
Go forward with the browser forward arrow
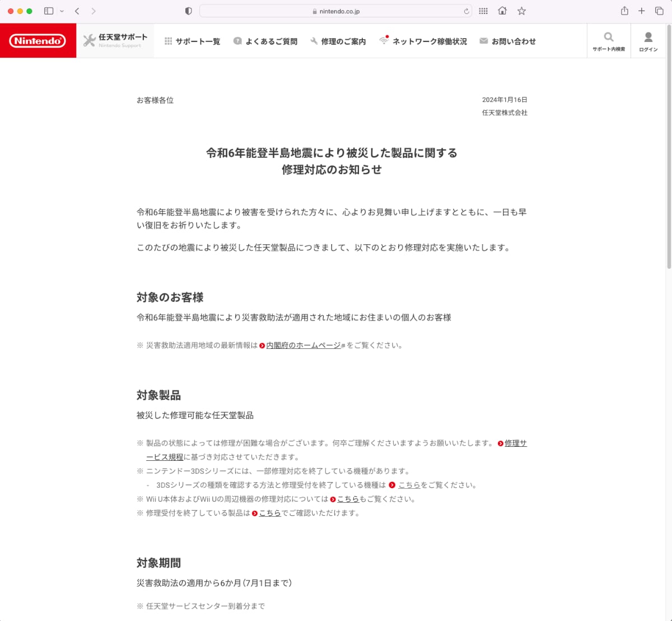94,11
